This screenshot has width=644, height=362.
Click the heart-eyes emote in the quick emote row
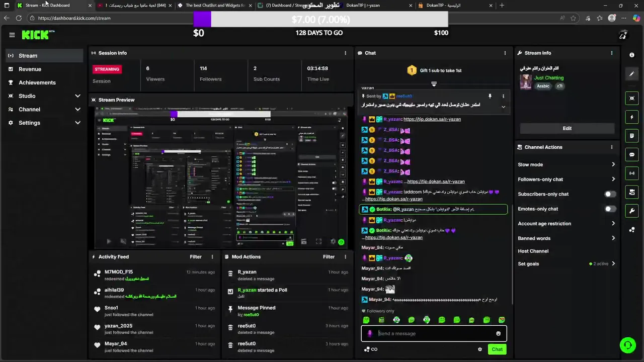[502, 320]
